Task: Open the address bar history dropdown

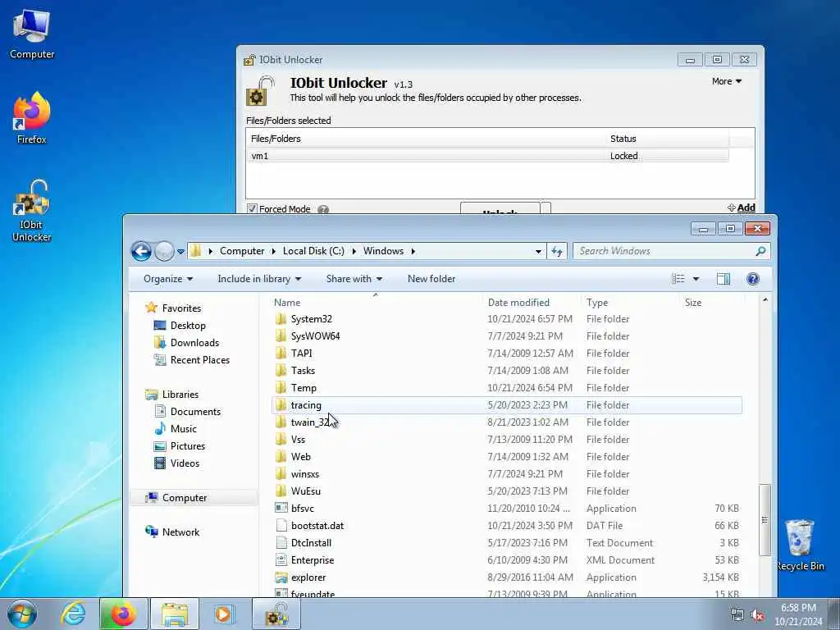Action: coord(538,251)
